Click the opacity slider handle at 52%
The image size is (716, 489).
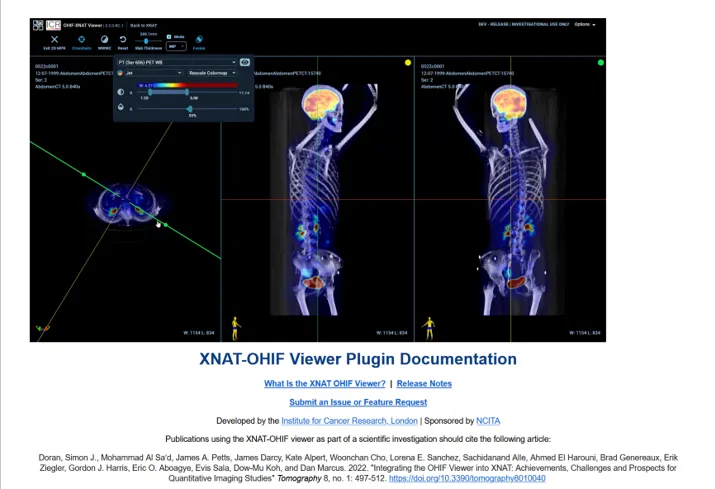point(190,109)
